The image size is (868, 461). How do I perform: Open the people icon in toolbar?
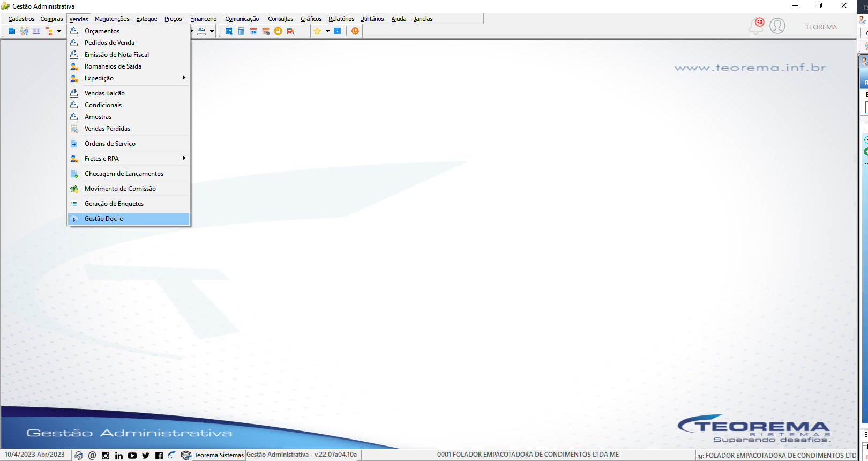(x=24, y=31)
